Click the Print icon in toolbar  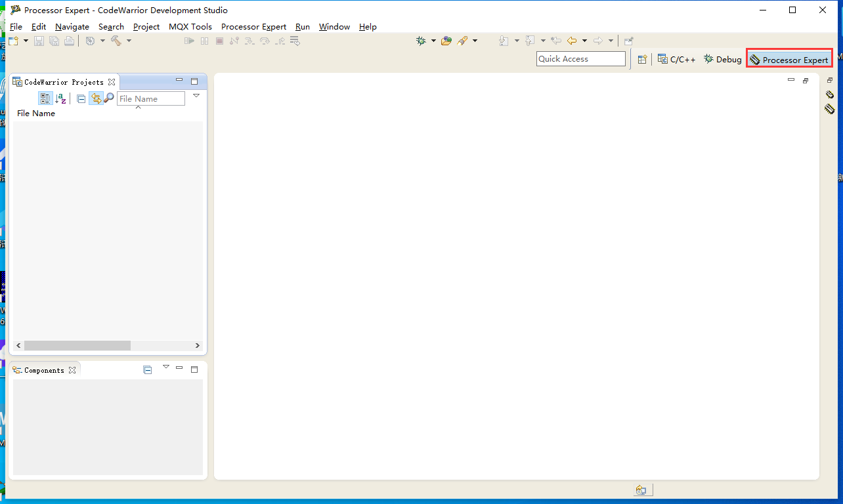(x=69, y=41)
